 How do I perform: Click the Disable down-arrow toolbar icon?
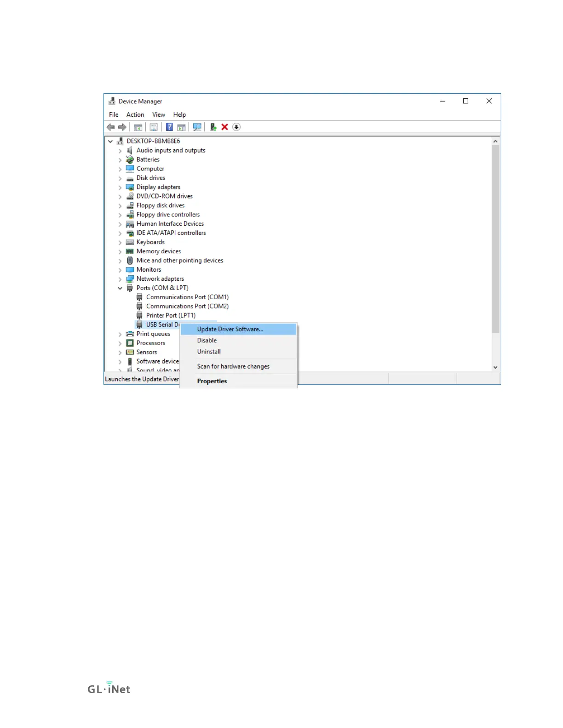click(x=236, y=127)
